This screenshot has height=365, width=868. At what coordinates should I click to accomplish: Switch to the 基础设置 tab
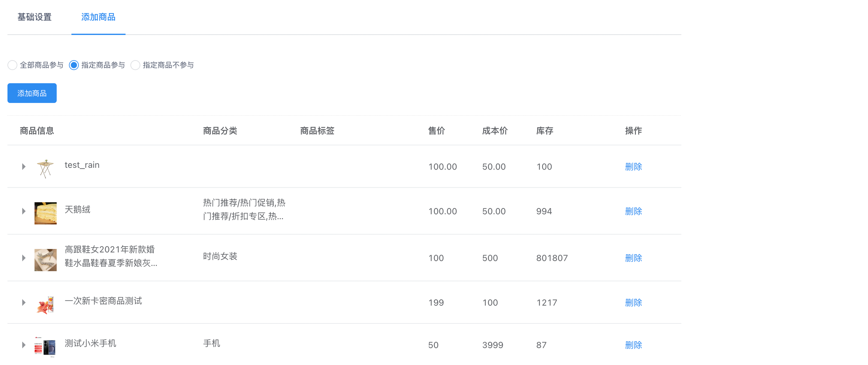pos(34,17)
